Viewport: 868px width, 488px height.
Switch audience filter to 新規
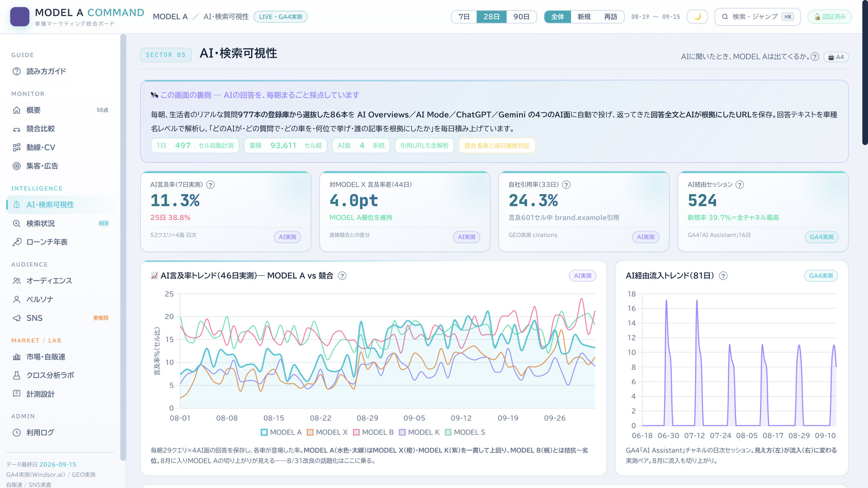584,16
